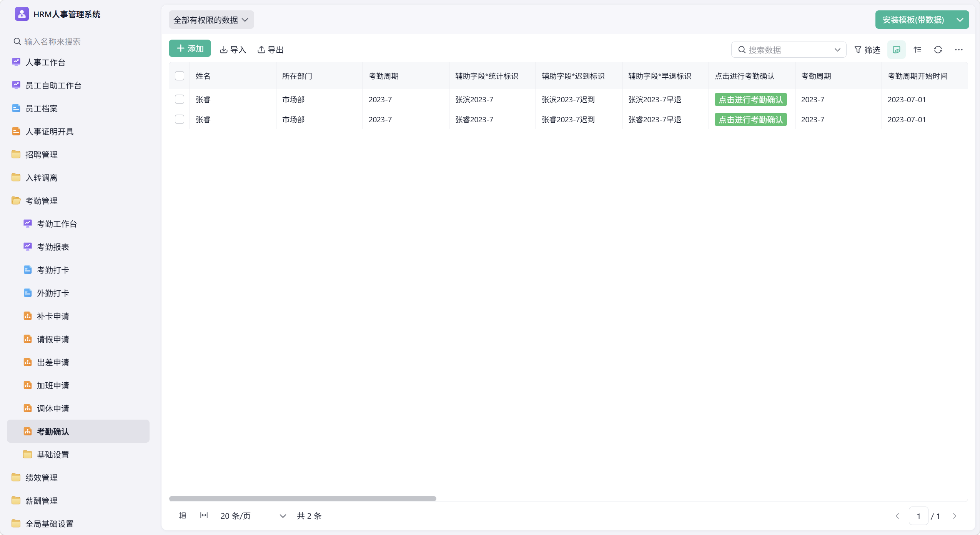This screenshot has width=980, height=535.
Task: Click the 张睿2023-7早退 cell
Action: pyautogui.click(x=665, y=120)
